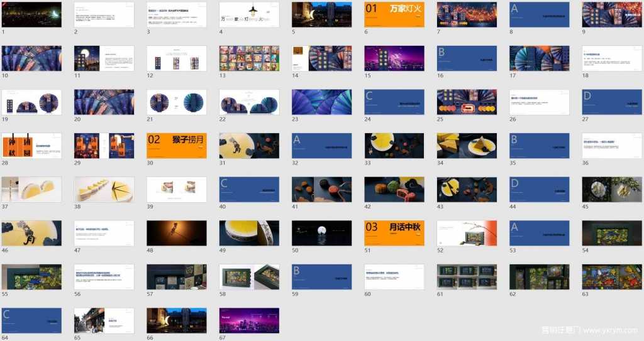Click slide 4 with the hanging lantern
This screenshot has height=341, width=644.
pos(249,14)
